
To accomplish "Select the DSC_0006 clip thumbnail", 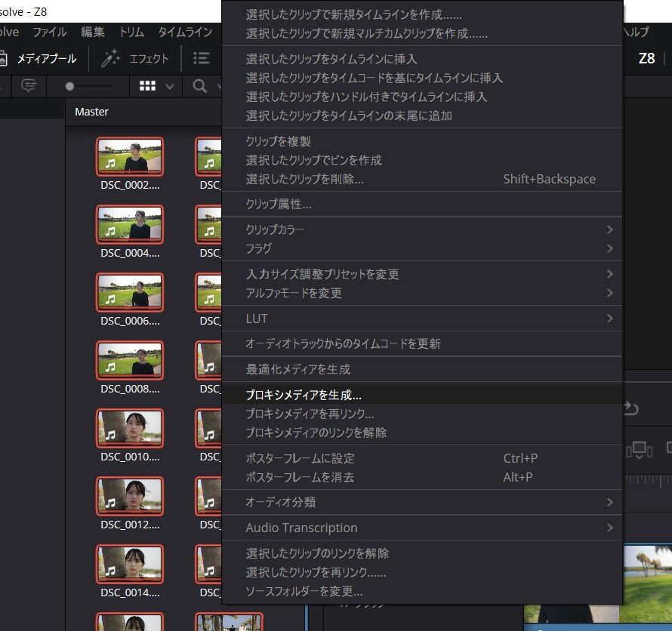I will coord(130,292).
